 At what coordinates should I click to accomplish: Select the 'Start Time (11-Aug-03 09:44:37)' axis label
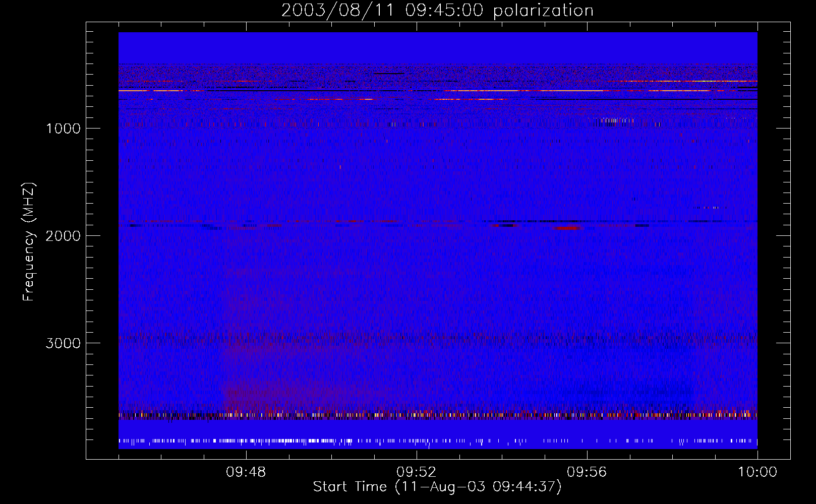coord(437,487)
